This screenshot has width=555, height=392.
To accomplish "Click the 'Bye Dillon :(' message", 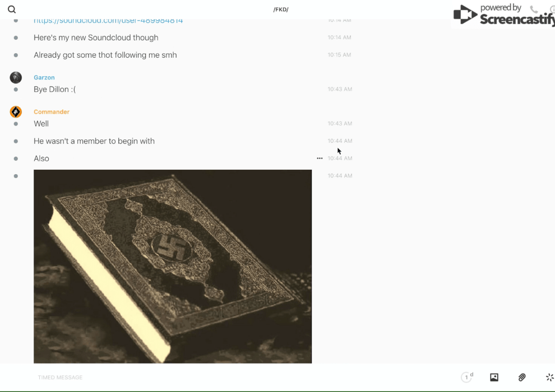I will click(x=54, y=90).
